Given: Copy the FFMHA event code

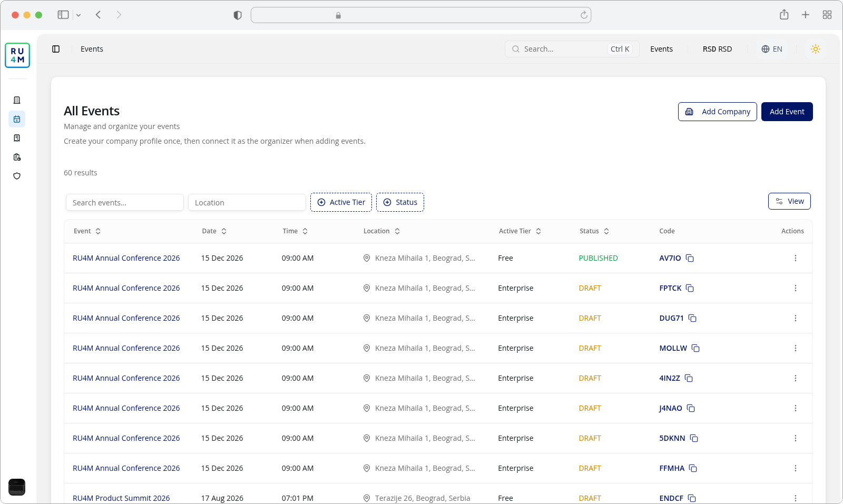Looking at the screenshot, I should 693,468.
